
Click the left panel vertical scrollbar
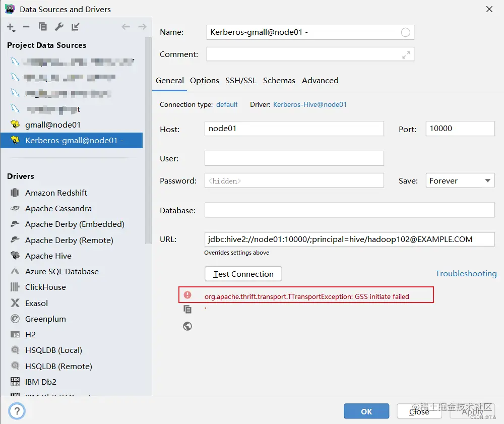coord(148,141)
